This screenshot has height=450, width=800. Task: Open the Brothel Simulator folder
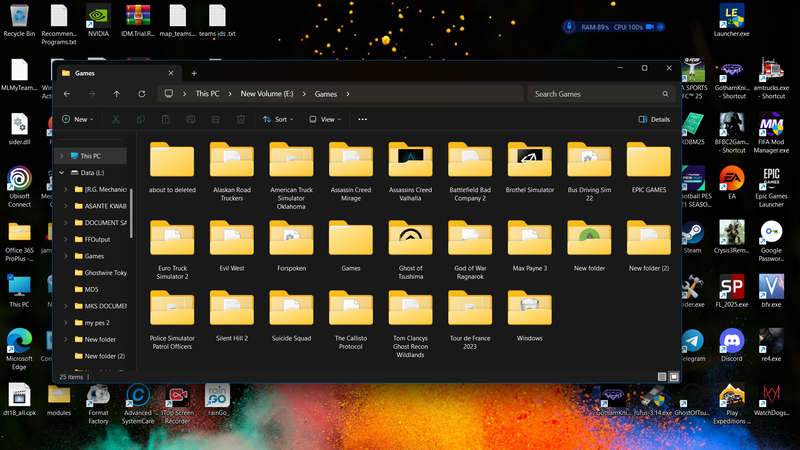click(x=530, y=168)
